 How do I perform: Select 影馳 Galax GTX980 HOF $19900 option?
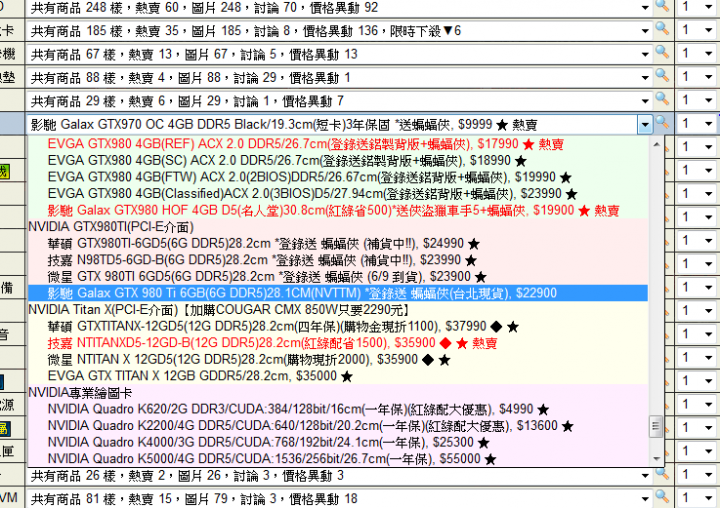338,210
